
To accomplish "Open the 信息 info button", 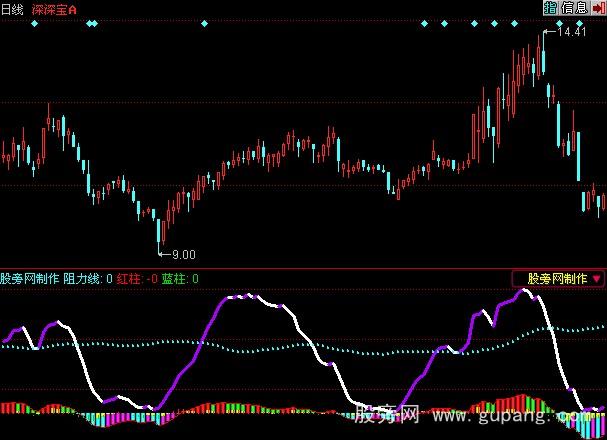I will pyautogui.click(x=574, y=8).
